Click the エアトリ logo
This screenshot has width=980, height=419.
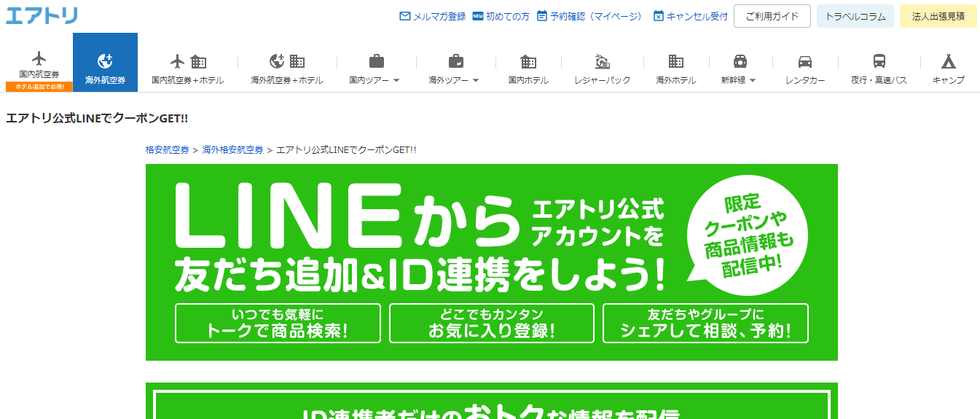coord(42,15)
